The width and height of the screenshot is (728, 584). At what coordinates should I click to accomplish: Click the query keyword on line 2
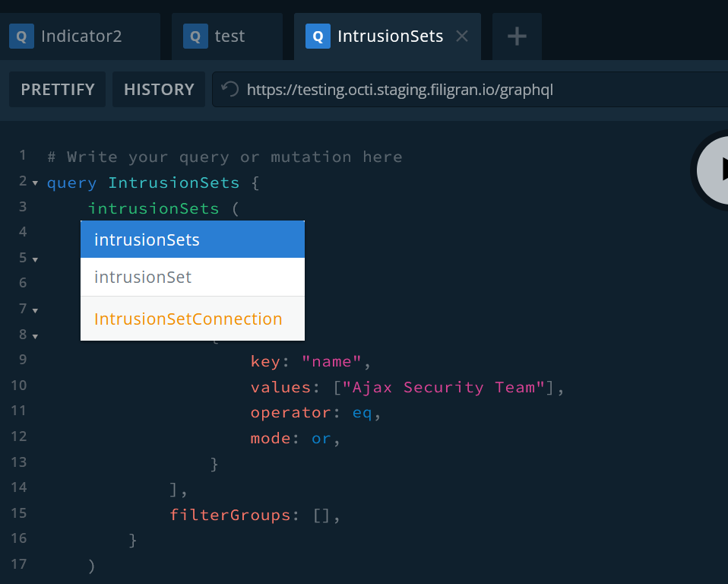(x=72, y=183)
